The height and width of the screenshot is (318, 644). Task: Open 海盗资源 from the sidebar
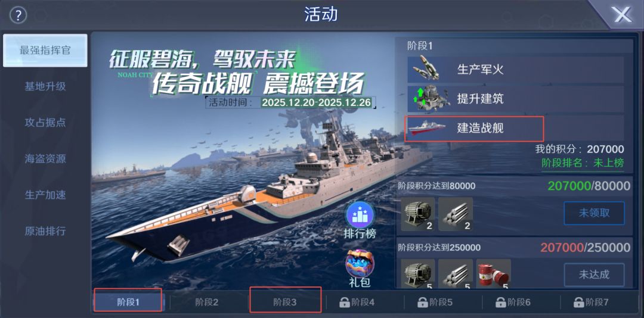45,159
